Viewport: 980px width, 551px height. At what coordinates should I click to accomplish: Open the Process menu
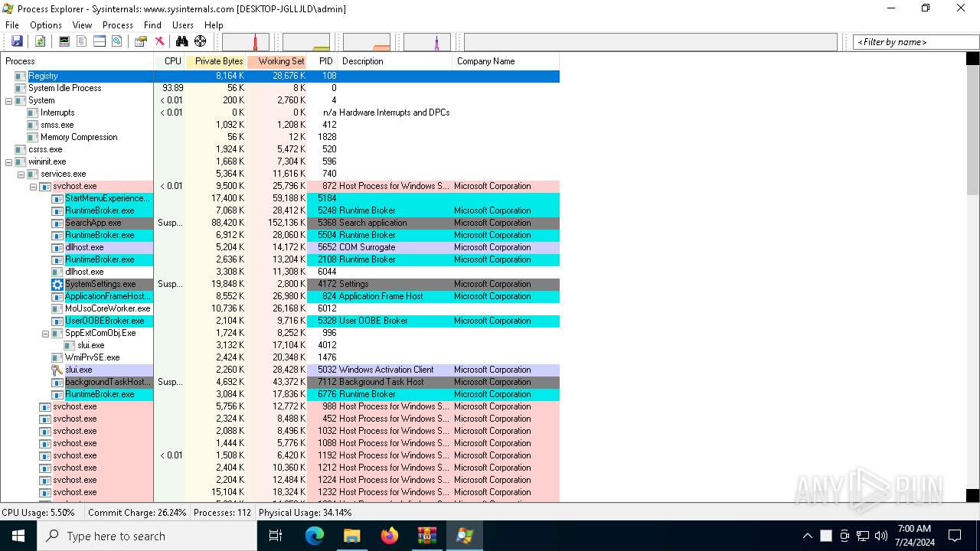118,25
